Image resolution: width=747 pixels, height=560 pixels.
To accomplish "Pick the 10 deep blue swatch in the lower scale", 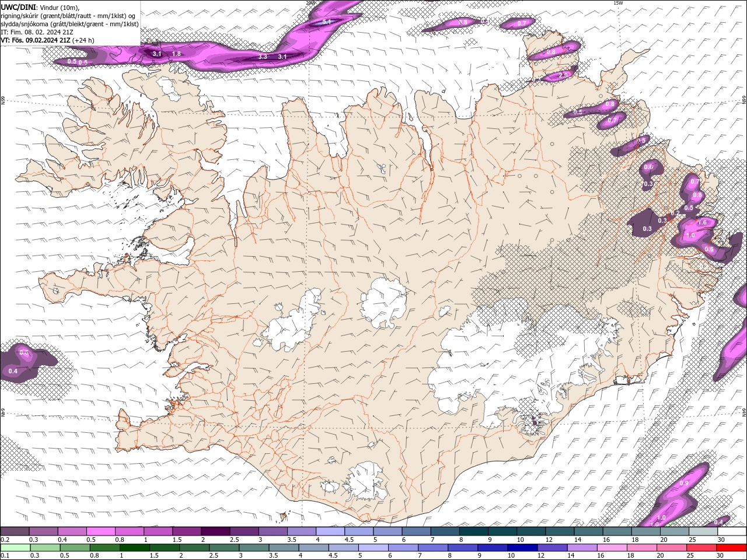I will pyautogui.click(x=523, y=547).
